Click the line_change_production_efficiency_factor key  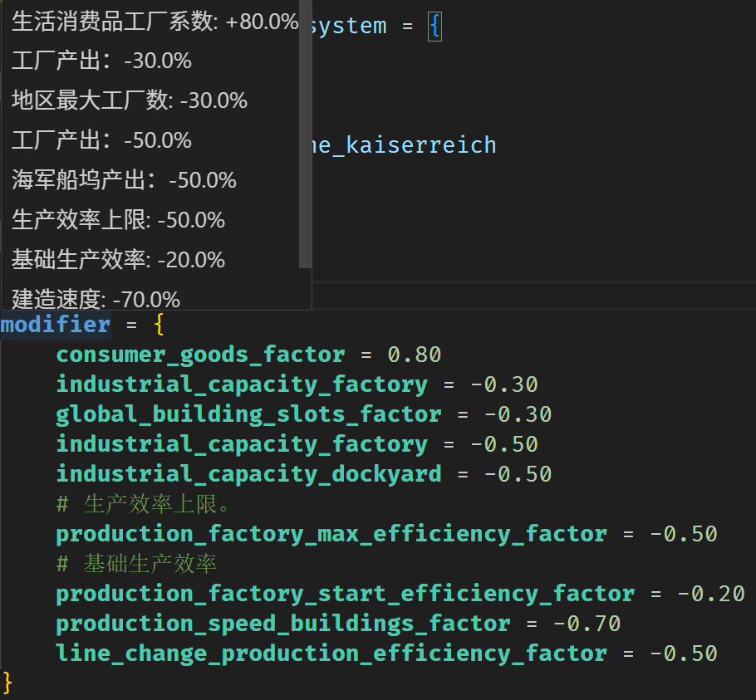(331, 653)
